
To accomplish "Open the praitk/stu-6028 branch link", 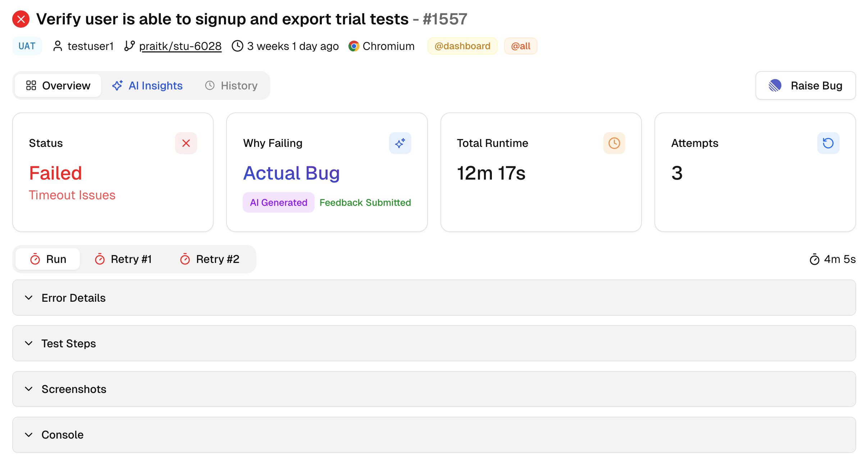I will tap(180, 46).
